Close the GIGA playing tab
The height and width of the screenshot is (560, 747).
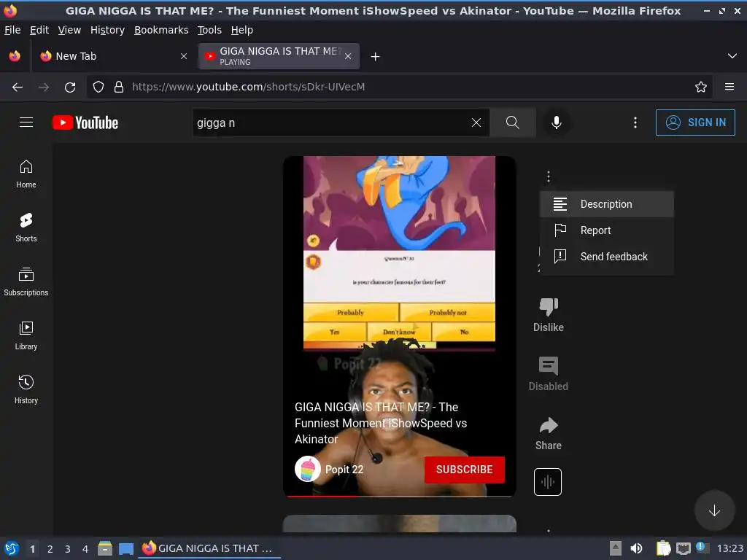[348, 56]
